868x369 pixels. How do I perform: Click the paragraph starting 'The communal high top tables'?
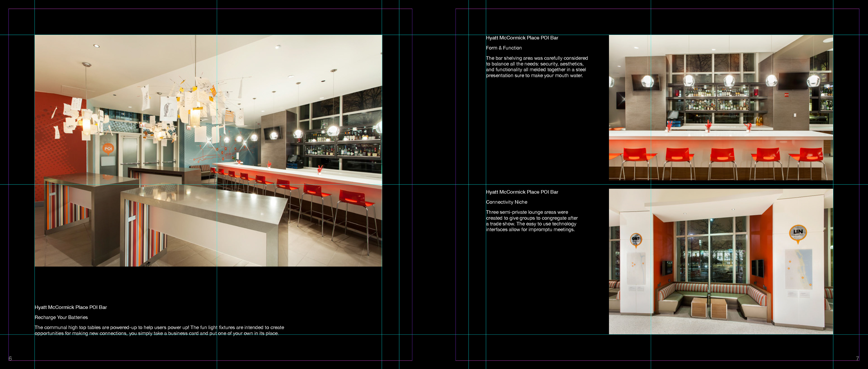[159, 330]
